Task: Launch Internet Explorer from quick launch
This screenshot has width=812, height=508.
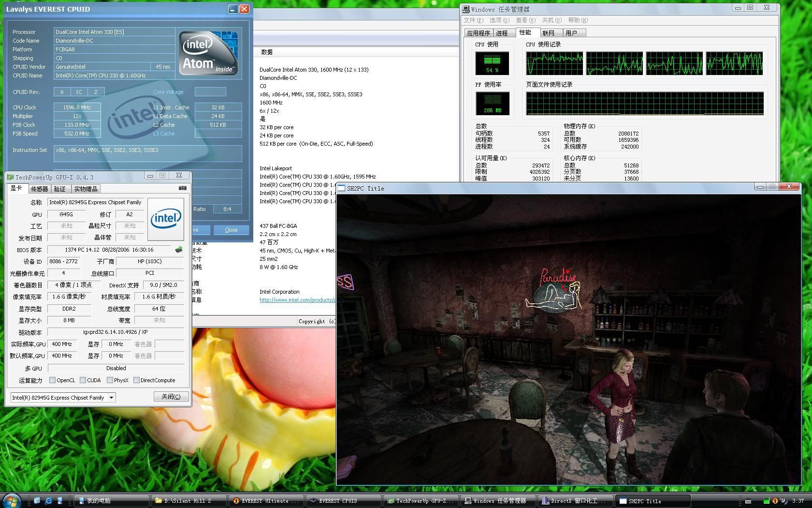Action: pyautogui.click(x=48, y=501)
